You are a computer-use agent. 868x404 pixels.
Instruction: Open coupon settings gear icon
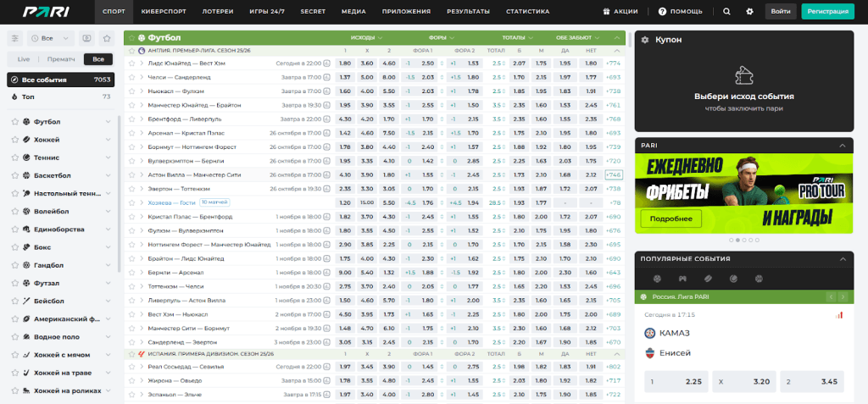[x=645, y=41]
